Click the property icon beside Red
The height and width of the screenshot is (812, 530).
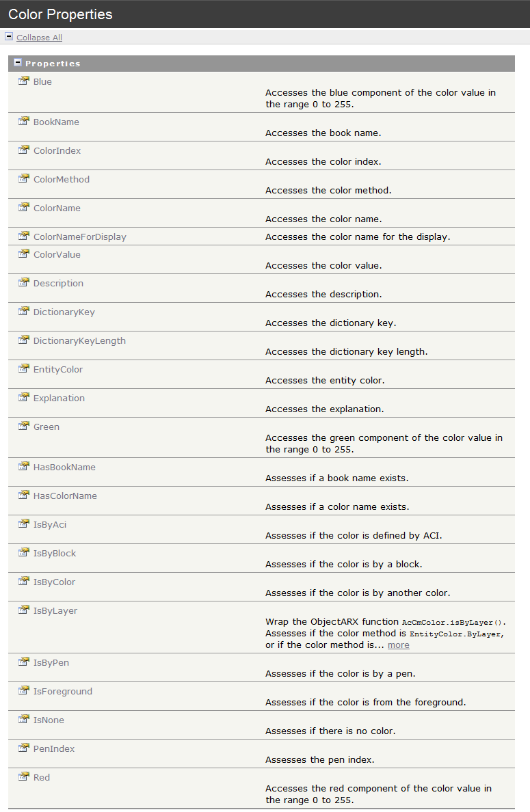24,777
